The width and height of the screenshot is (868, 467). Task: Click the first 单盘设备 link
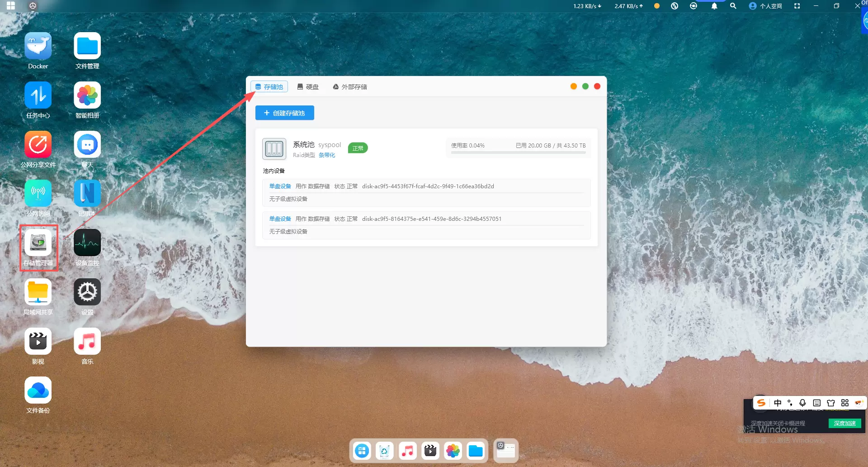(280, 186)
